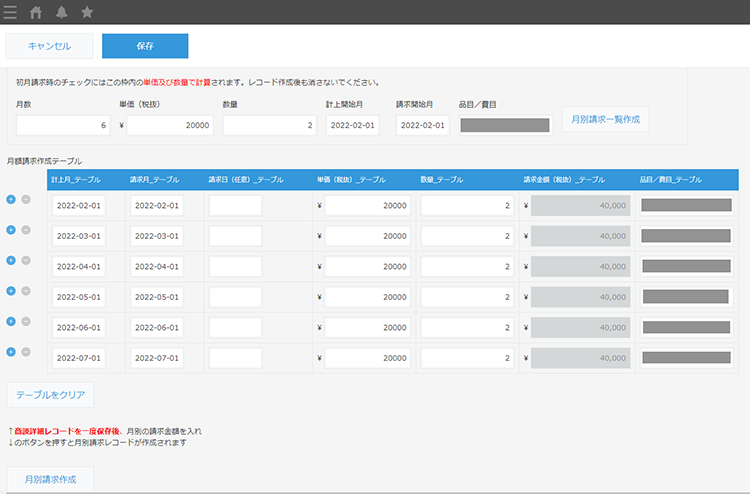Image resolution: width=750 pixels, height=494 pixels.
Task: Edit 単価 field in 2022-03-01 row
Action: click(367, 236)
